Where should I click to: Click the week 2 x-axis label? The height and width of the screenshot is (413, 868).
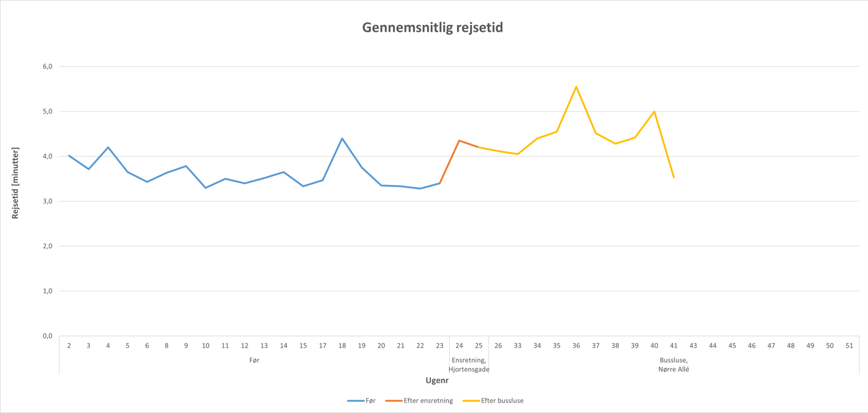click(69, 346)
